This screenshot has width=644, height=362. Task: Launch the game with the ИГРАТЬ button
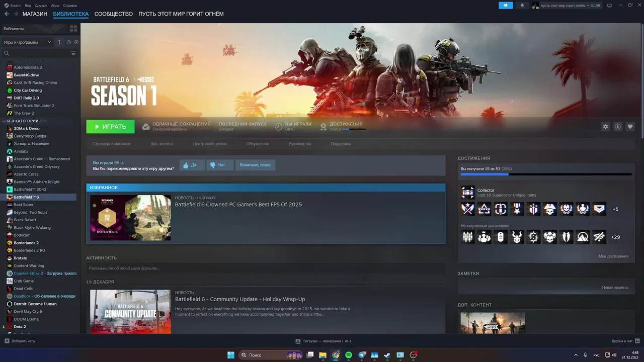tap(110, 127)
